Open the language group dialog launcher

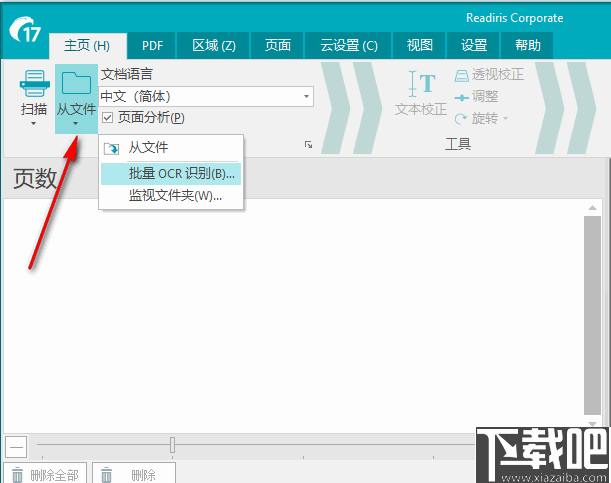coord(308,145)
